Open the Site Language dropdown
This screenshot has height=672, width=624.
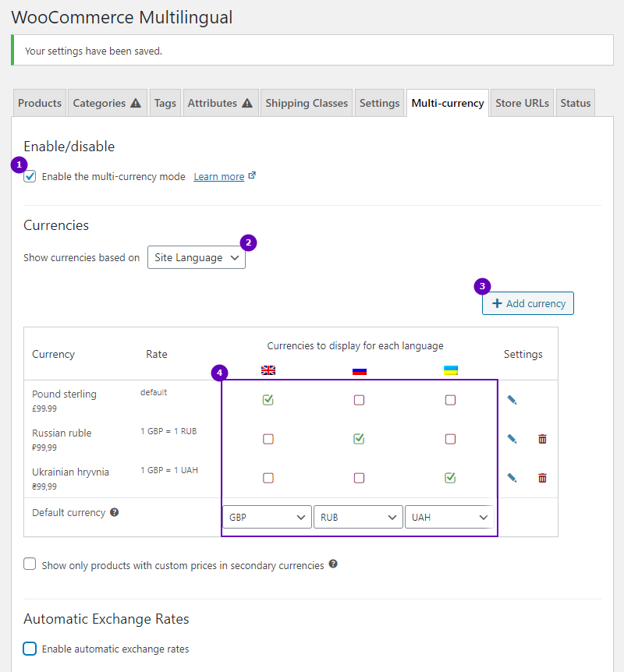pyautogui.click(x=197, y=257)
